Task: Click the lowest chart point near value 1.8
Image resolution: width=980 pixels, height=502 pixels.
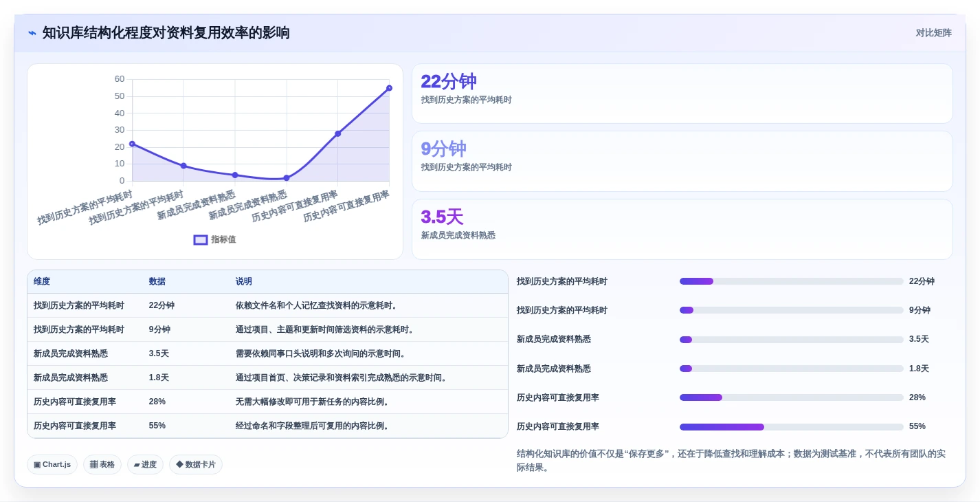Action: click(x=287, y=178)
